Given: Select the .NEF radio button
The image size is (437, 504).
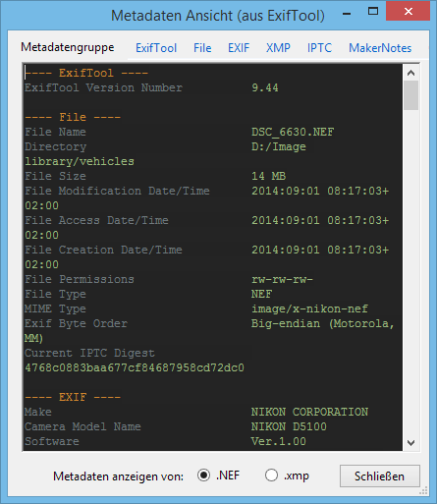Looking at the screenshot, I should click(203, 476).
